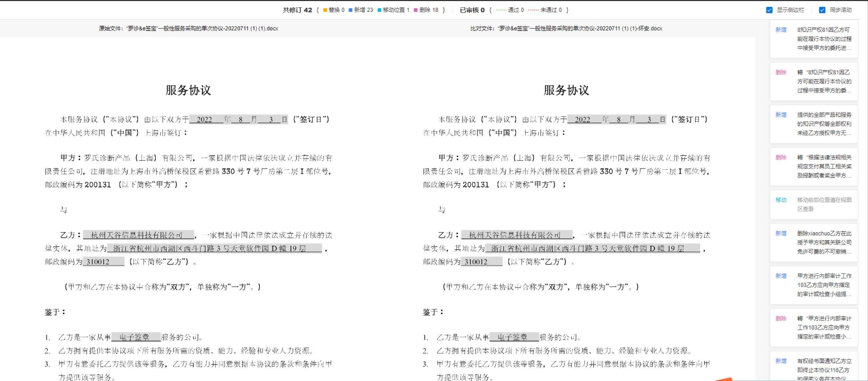Click 鉴于 heading in compared document
Image resolution: width=868 pixels, height=381 pixels.
(x=433, y=312)
